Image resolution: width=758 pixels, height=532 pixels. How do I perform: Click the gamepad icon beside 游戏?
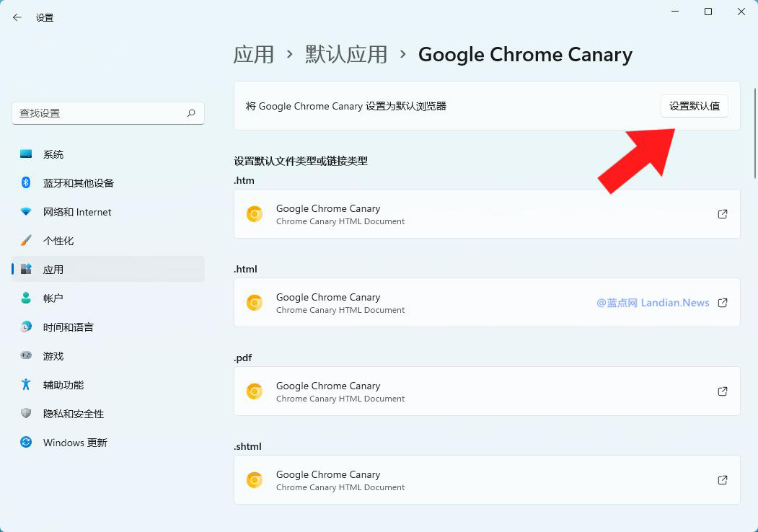[x=26, y=355]
